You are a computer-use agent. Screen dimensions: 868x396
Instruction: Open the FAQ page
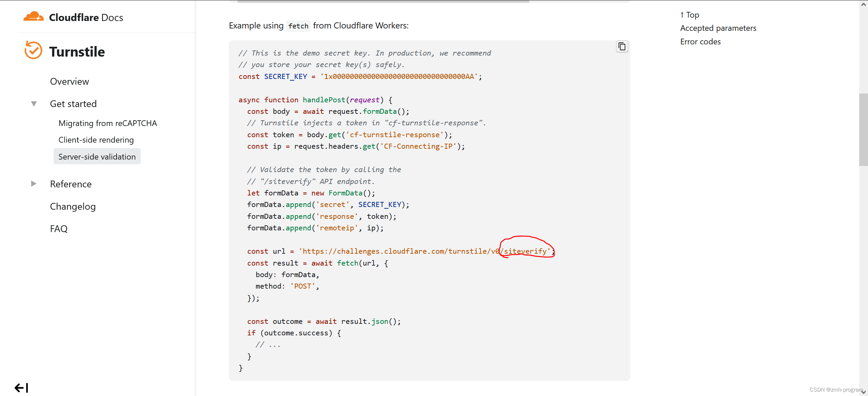(x=58, y=228)
